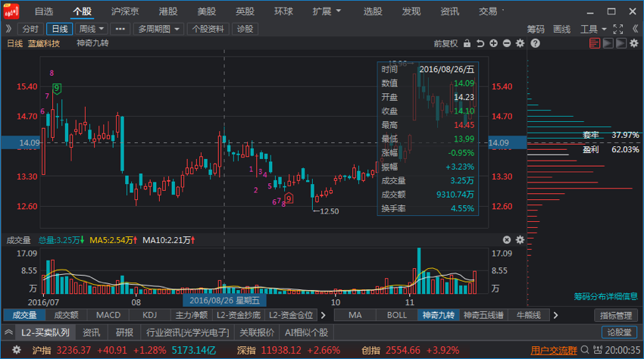Click the icon next to the clock in status bar
Screen dimensions: 644x359
[598, 350]
